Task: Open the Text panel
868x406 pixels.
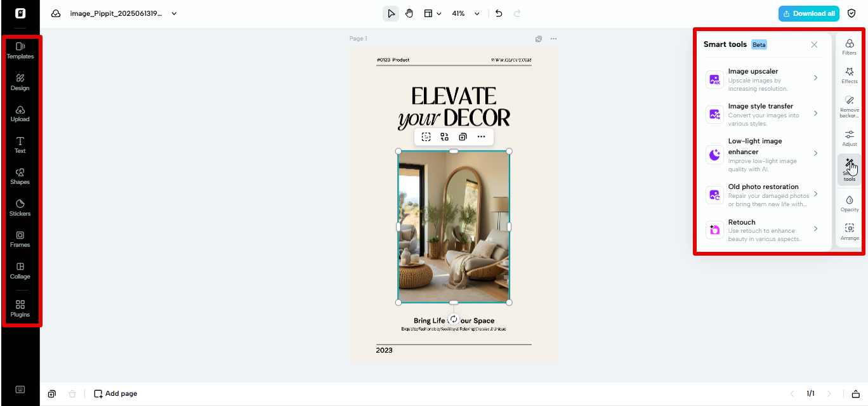Action: (20, 145)
